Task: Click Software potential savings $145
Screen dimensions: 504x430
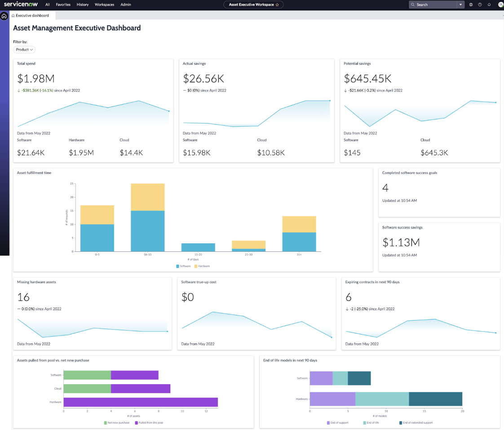Action: pyautogui.click(x=352, y=153)
